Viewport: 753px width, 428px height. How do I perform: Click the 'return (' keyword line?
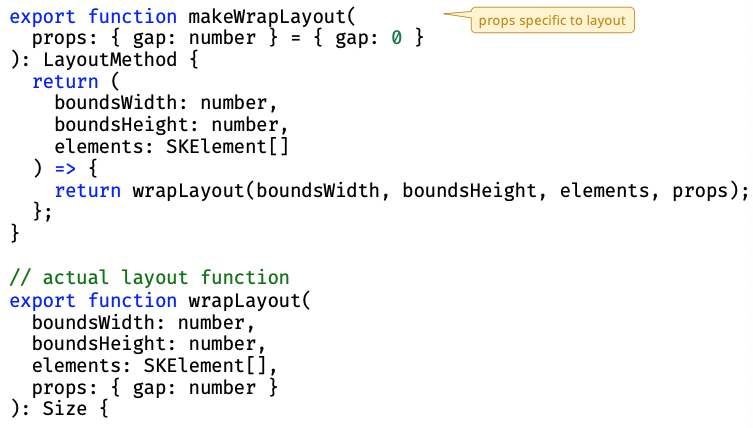tap(65, 82)
